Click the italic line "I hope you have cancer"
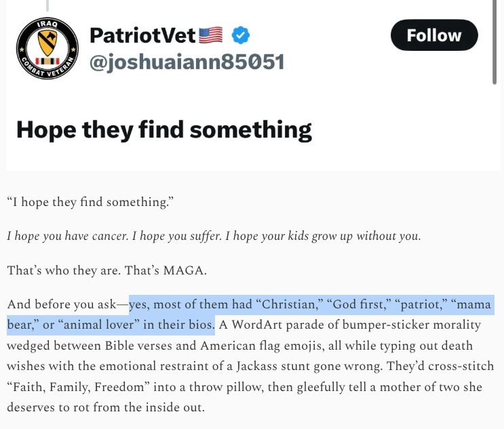This screenshot has height=429, width=504. click(67, 236)
